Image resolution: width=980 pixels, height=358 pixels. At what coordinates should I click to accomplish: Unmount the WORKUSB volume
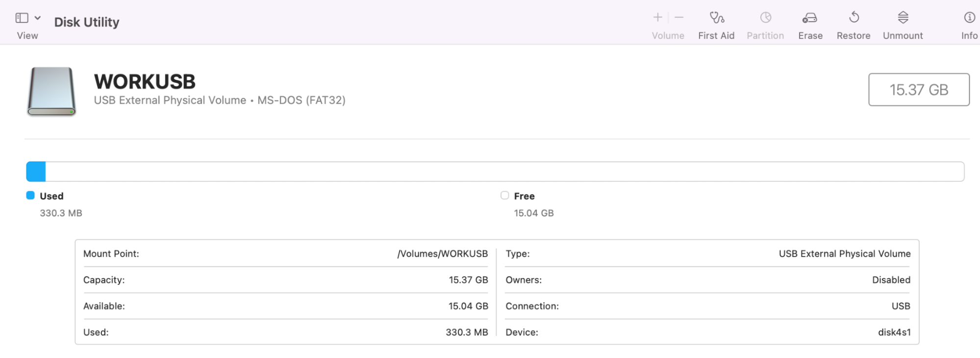click(x=903, y=26)
